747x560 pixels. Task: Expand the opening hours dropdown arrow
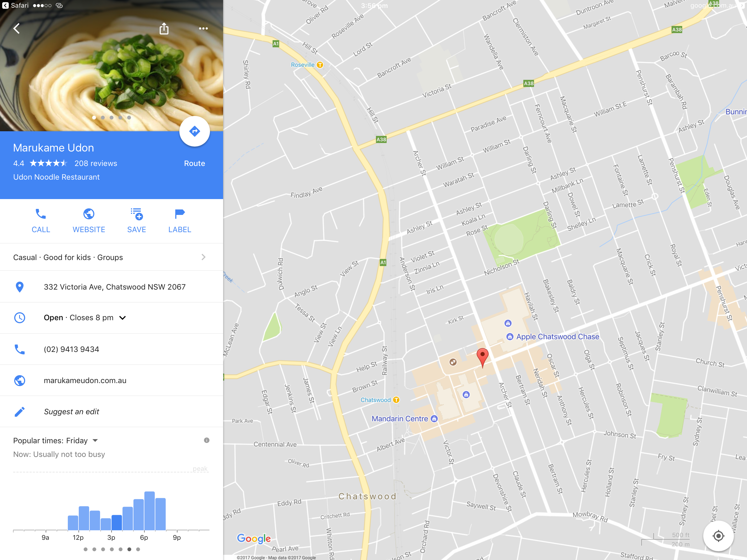[122, 317]
